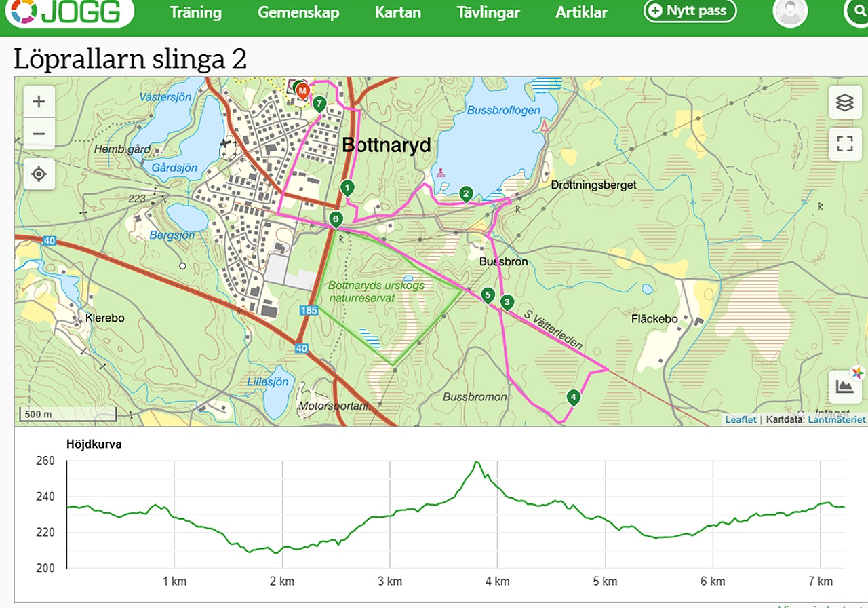Zoom in the map with plus button
Image resolution: width=868 pixels, height=608 pixels.
point(39,102)
